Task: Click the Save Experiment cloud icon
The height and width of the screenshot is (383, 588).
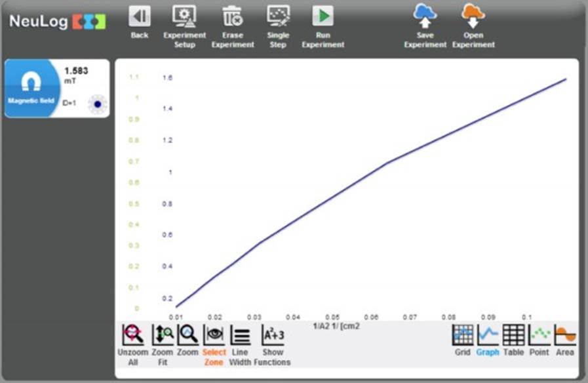Action: click(425, 16)
